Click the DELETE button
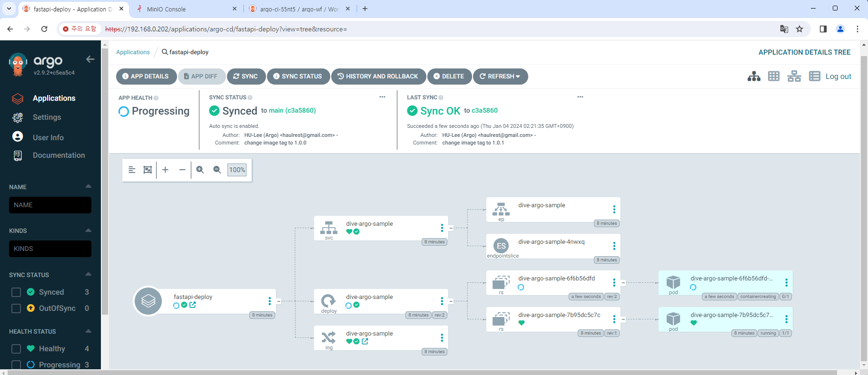The width and height of the screenshot is (868, 375). 449,77
